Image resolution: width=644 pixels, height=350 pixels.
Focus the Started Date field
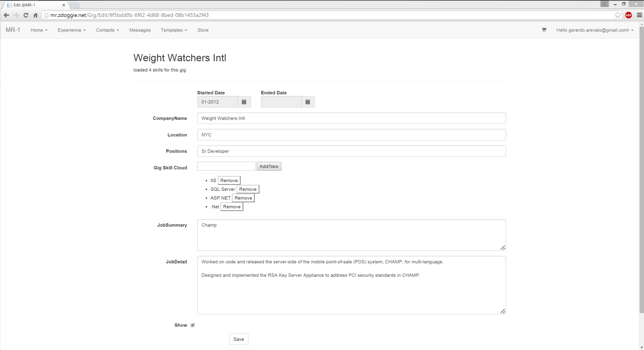[x=217, y=102]
